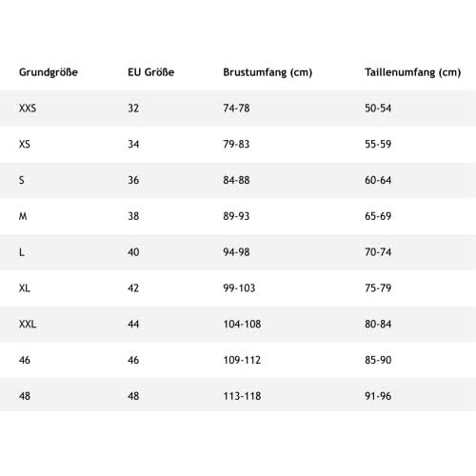This screenshot has height=476, width=476.
Task: Select the XS size row label
Action: (25, 144)
